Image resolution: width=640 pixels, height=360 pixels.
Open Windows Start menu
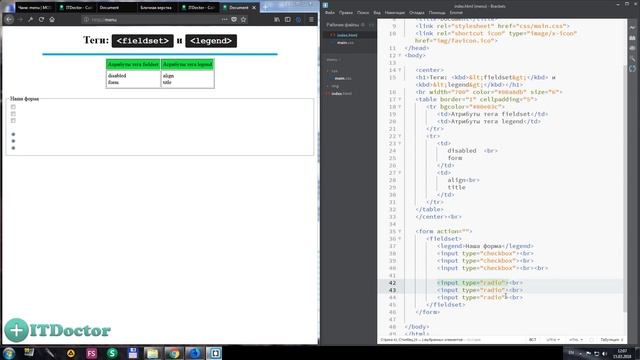point(9,353)
